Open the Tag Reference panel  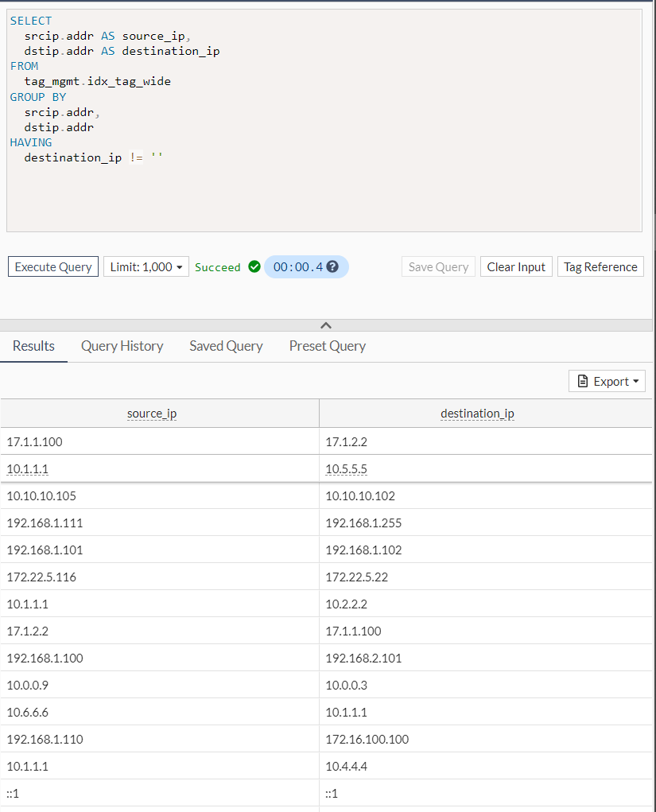click(x=600, y=266)
